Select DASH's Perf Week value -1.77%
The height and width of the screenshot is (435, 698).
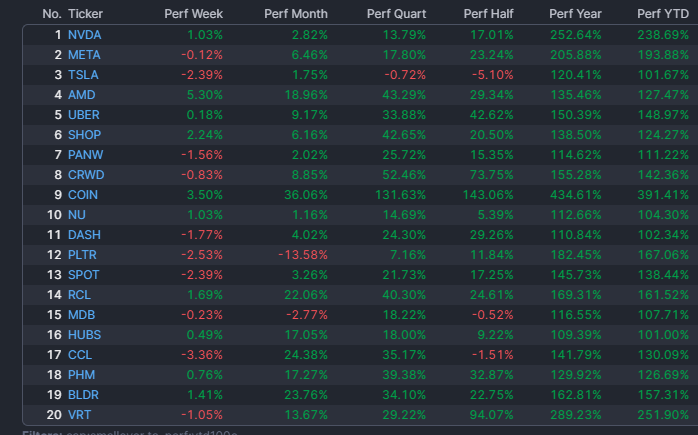click(x=202, y=235)
